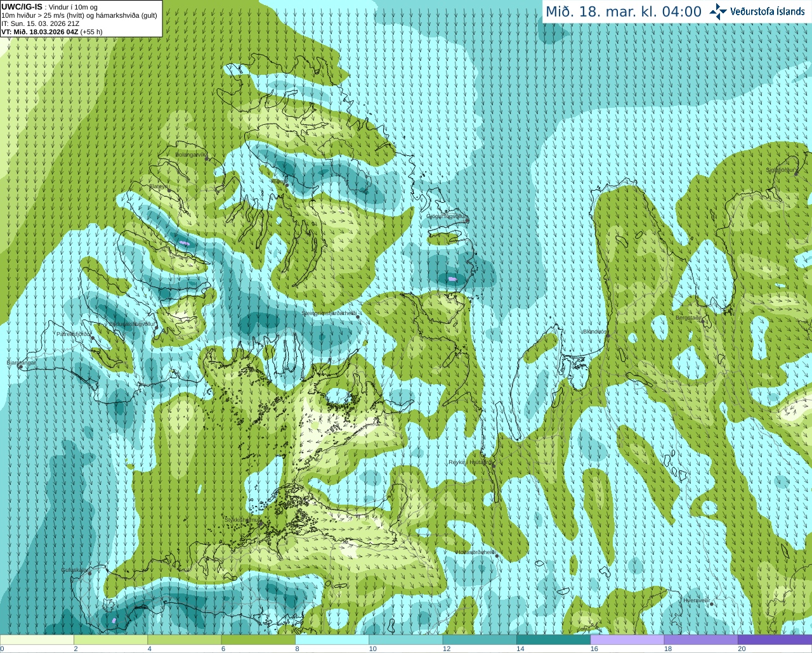Click the legend scale value '20'

[742, 649]
